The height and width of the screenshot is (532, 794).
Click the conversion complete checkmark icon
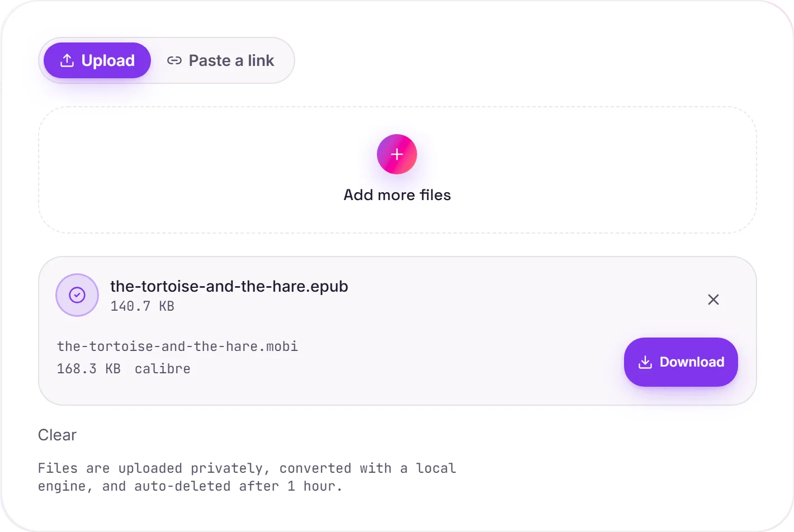click(x=77, y=295)
